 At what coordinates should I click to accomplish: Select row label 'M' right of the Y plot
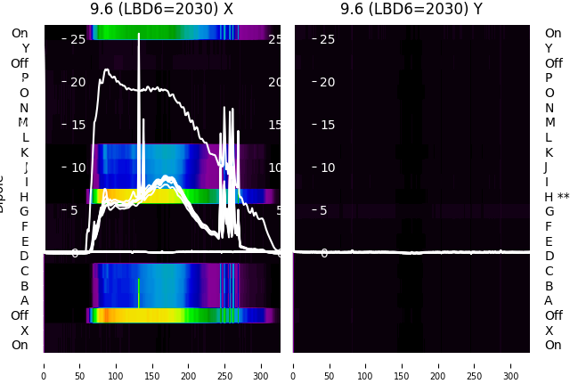[x=550, y=123]
